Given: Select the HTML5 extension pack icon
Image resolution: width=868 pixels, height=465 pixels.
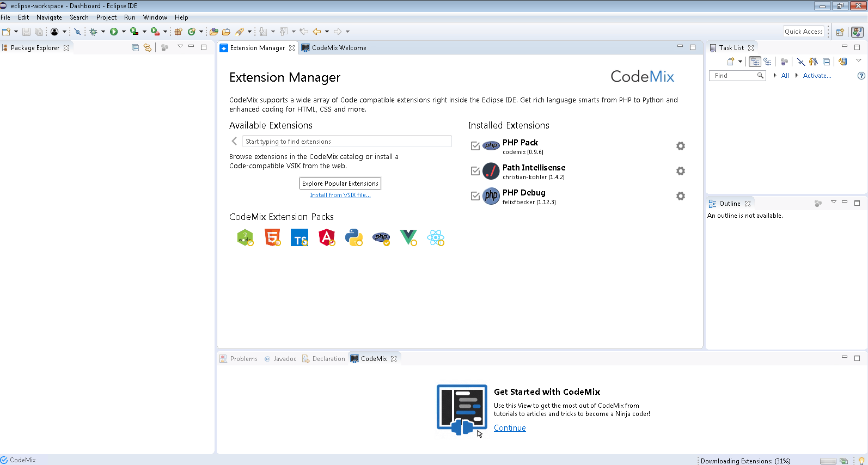Looking at the screenshot, I should pyautogui.click(x=272, y=237).
